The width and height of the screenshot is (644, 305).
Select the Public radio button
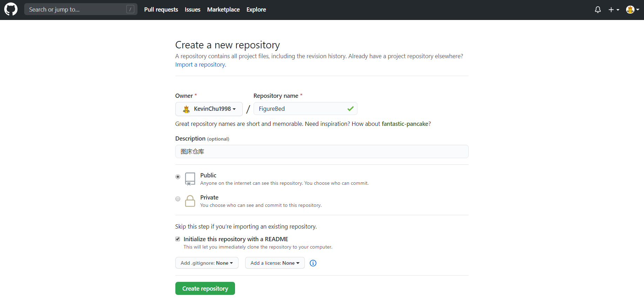(178, 177)
